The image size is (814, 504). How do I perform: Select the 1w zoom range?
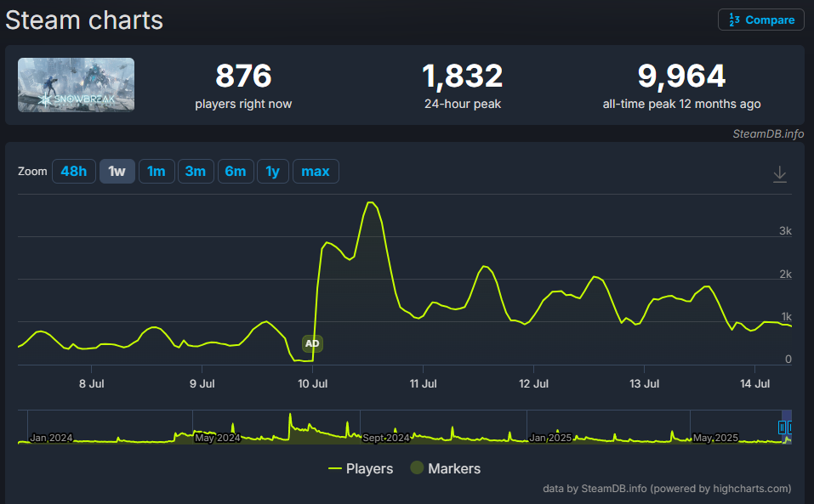pyautogui.click(x=117, y=171)
